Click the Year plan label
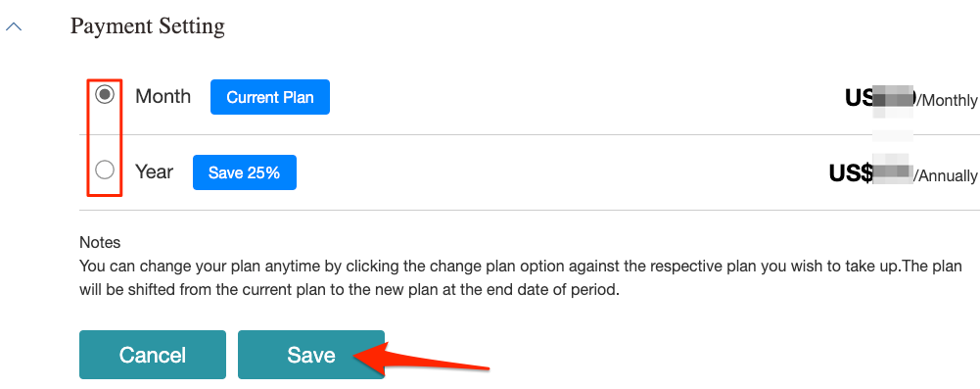The image size is (980, 389). [x=155, y=171]
